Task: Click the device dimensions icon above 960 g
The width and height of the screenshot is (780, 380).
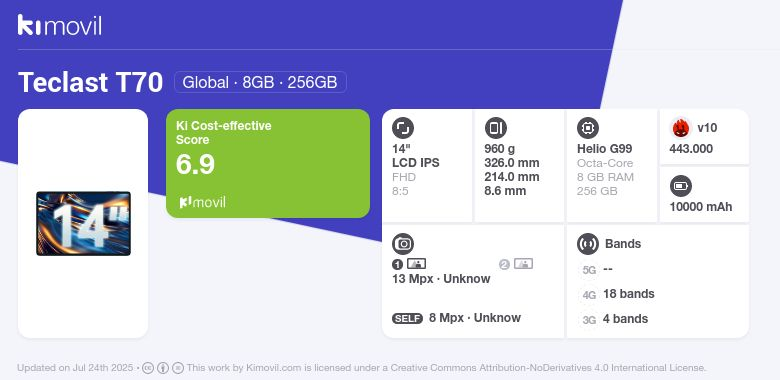Action: 495,128
